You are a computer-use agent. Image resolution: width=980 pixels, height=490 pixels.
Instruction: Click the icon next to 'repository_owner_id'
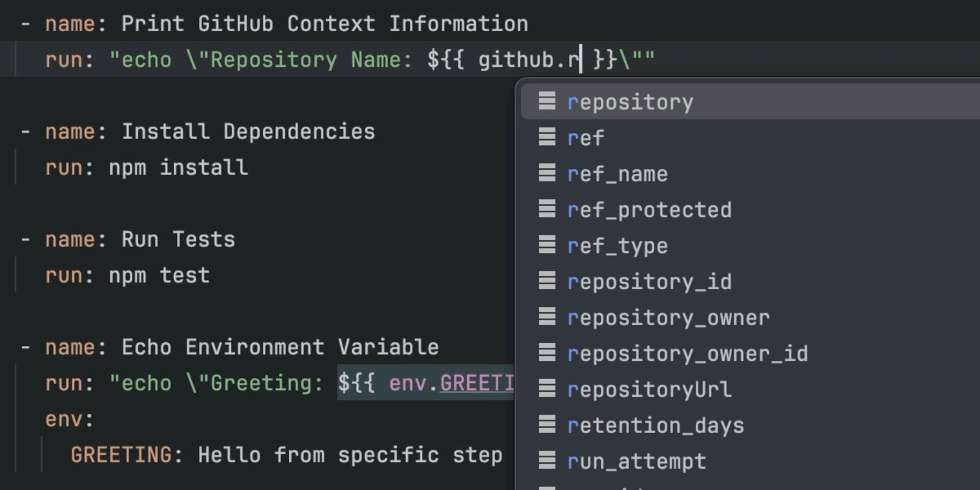point(547,352)
